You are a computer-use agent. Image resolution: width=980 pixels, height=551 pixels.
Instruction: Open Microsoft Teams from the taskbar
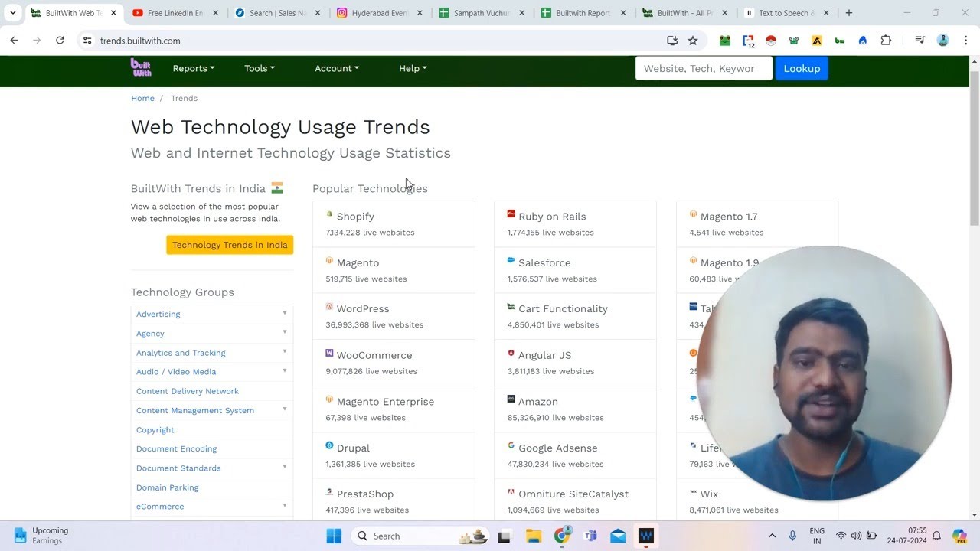pyautogui.click(x=590, y=536)
